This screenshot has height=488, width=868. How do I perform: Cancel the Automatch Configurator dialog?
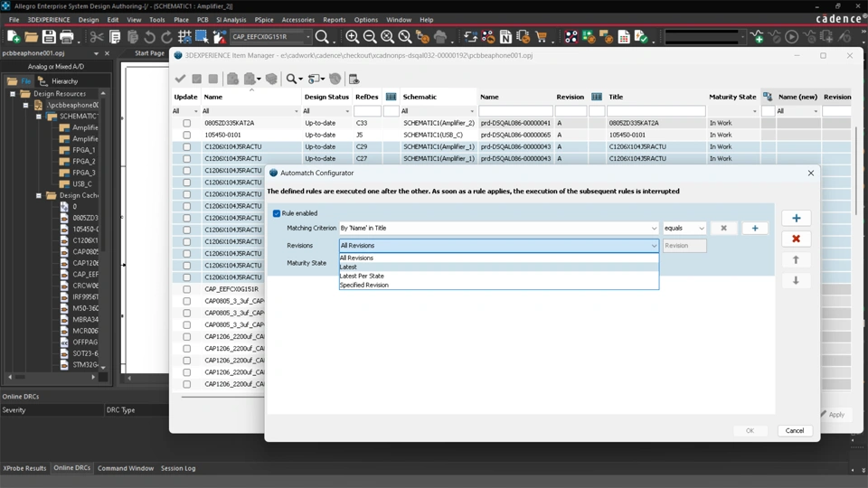(x=795, y=430)
